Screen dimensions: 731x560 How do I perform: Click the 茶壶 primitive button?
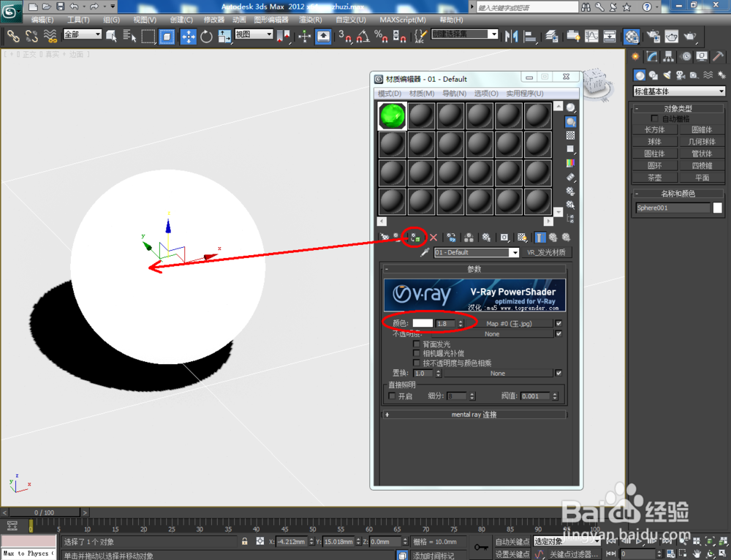[x=654, y=178]
